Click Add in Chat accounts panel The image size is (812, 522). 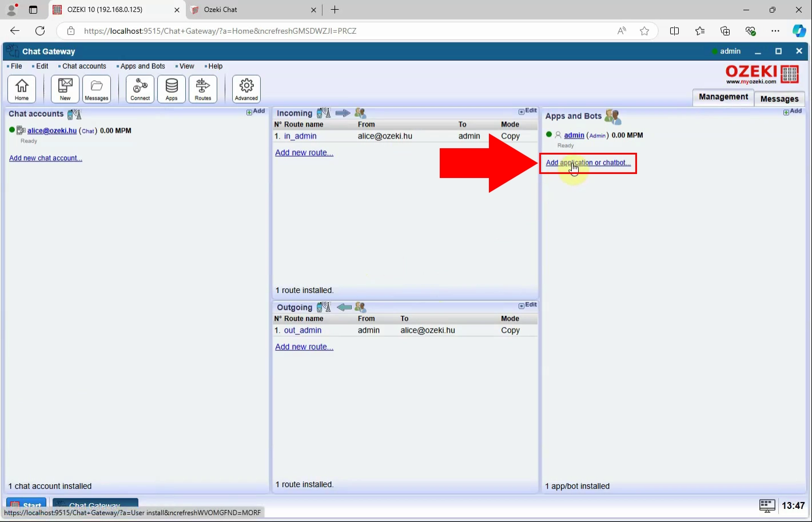[x=256, y=112]
